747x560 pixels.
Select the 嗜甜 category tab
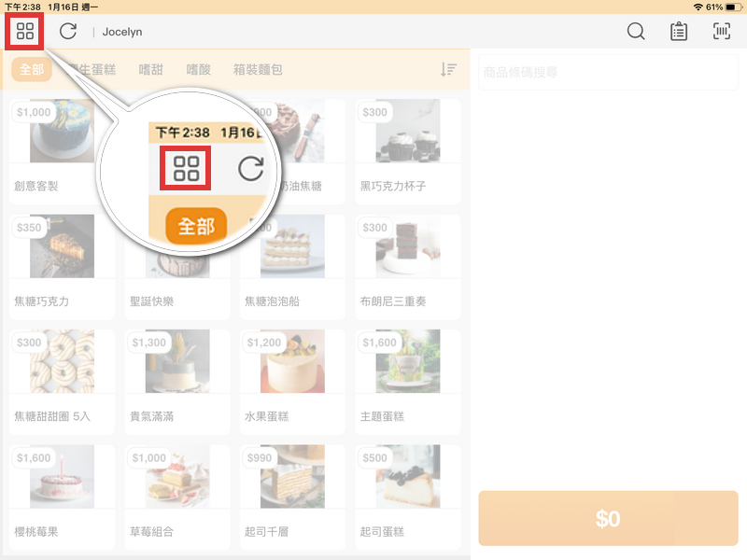pos(149,69)
